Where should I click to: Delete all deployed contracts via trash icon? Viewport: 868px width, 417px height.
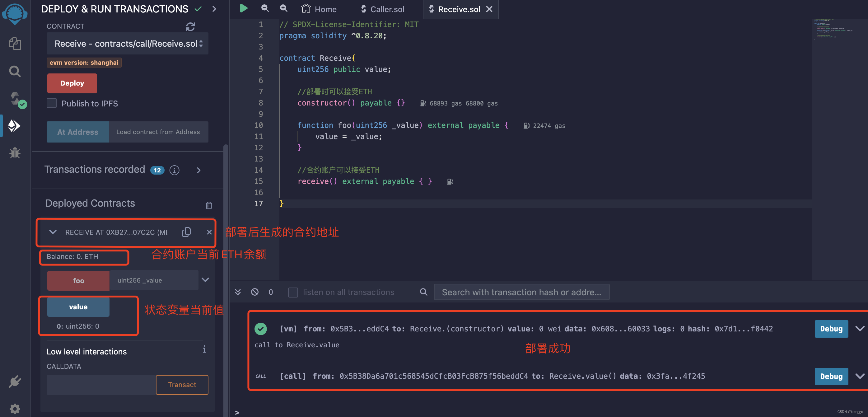tap(209, 205)
